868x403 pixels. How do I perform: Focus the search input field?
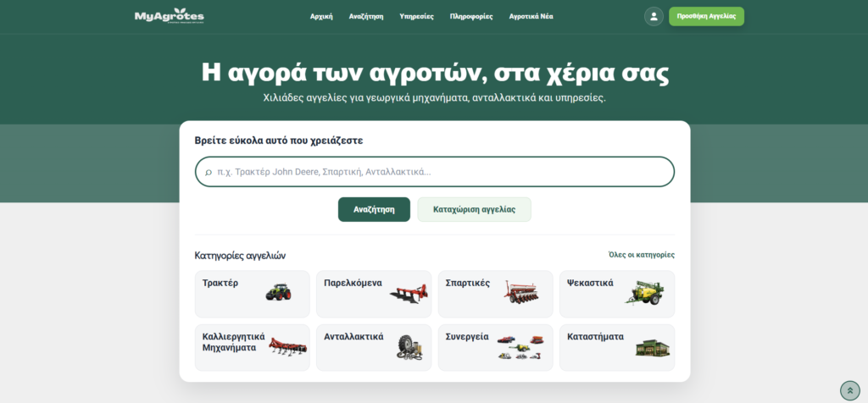pos(435,172)
